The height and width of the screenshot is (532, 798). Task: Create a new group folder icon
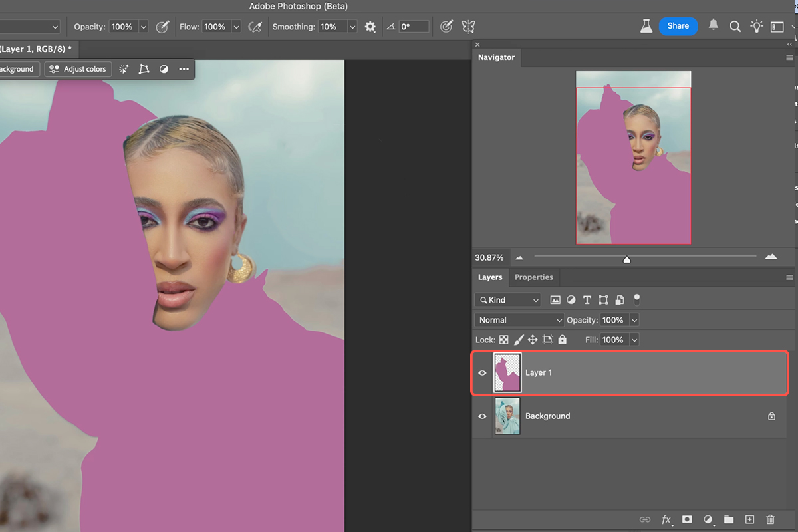tap(729, 519)
